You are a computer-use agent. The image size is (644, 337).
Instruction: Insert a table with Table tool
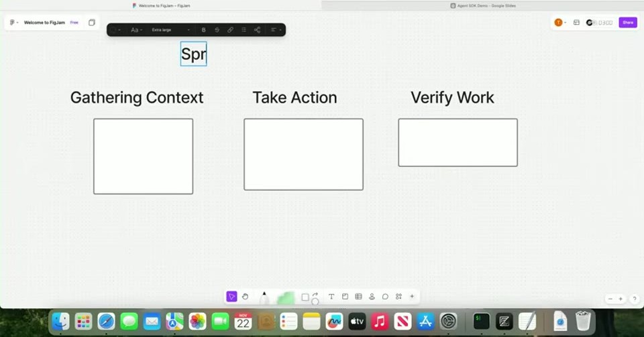tap(358, 296)
